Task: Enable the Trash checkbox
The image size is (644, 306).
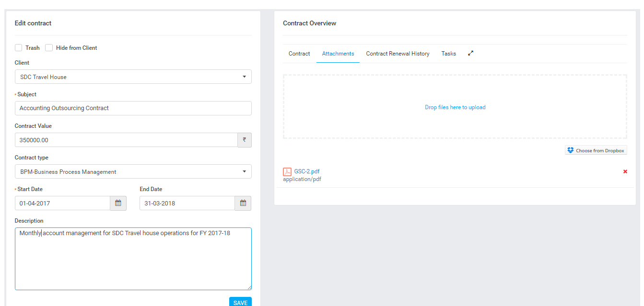Action: click(x=19, y=48)
